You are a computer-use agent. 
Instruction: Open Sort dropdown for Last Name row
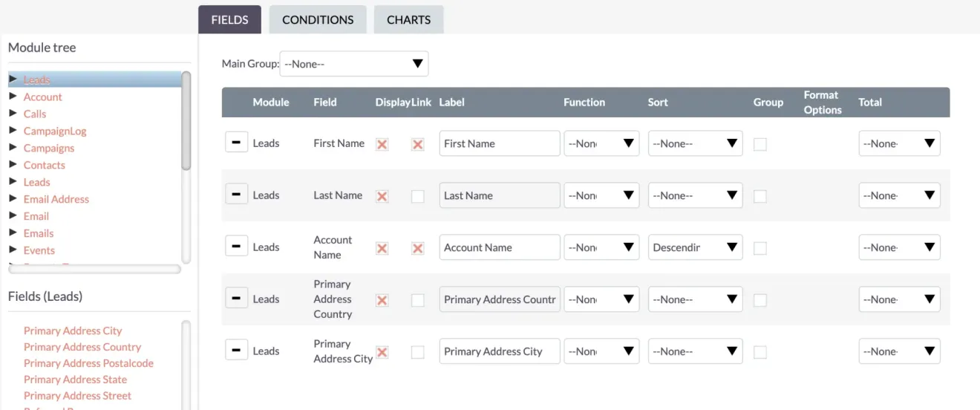click(x=695, y=195)
